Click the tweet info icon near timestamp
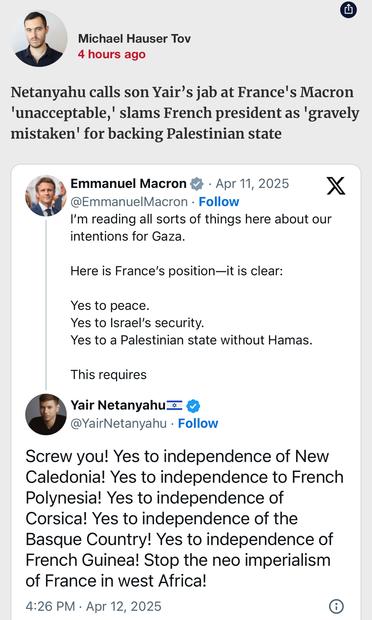Screen dimensions: 372x620 tap(336, 606)
